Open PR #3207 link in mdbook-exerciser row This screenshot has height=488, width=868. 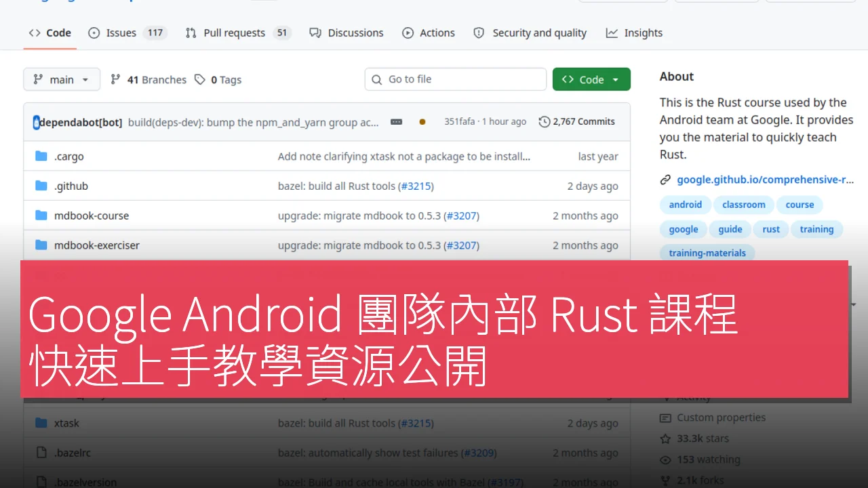pos(461,245)
